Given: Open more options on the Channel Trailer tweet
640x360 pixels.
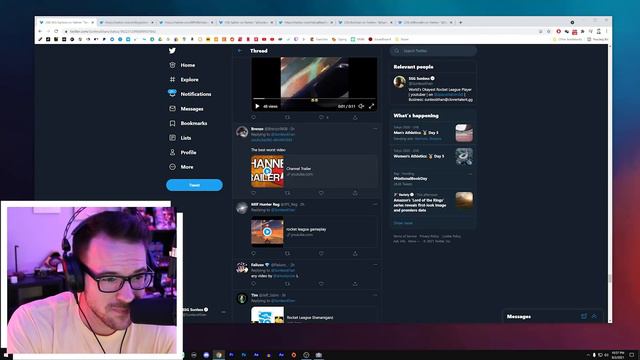Looking at the screenshot, I should tap(375, 129).
